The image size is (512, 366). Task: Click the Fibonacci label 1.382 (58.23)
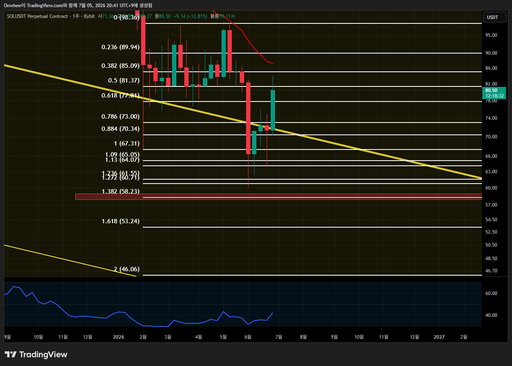click(121, 191)
